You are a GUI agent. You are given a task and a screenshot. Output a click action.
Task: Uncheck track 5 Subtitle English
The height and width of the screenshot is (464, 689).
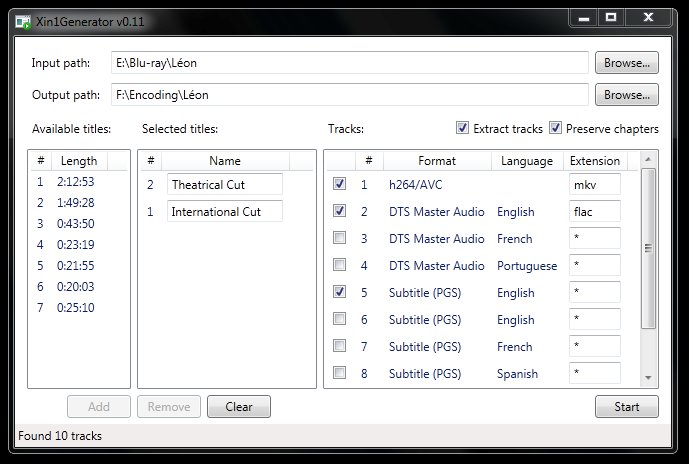[x=339, y=292]
